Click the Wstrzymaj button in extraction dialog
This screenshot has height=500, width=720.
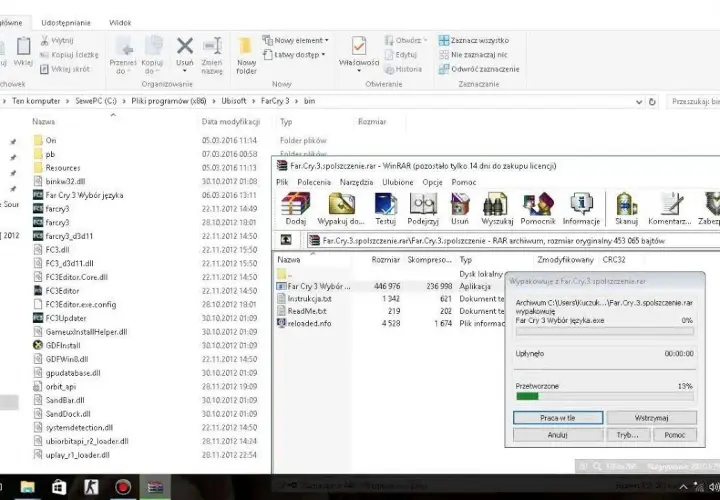pos(652,418)
